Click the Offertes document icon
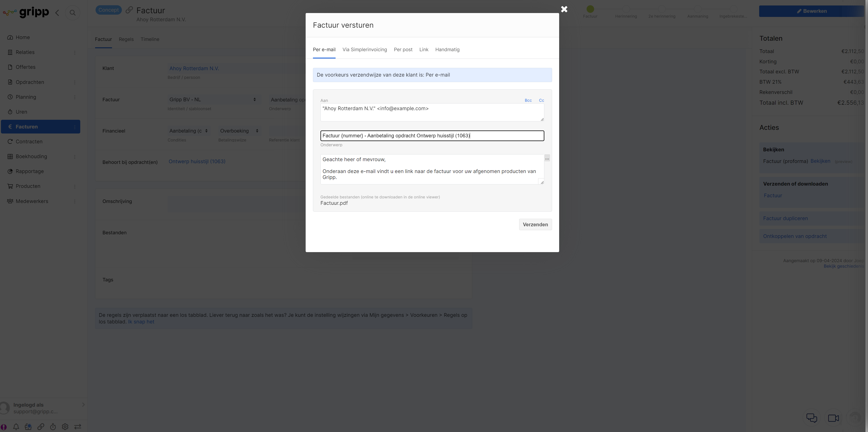The height and width of the screenshot is (432, 868). click(10, 67)
